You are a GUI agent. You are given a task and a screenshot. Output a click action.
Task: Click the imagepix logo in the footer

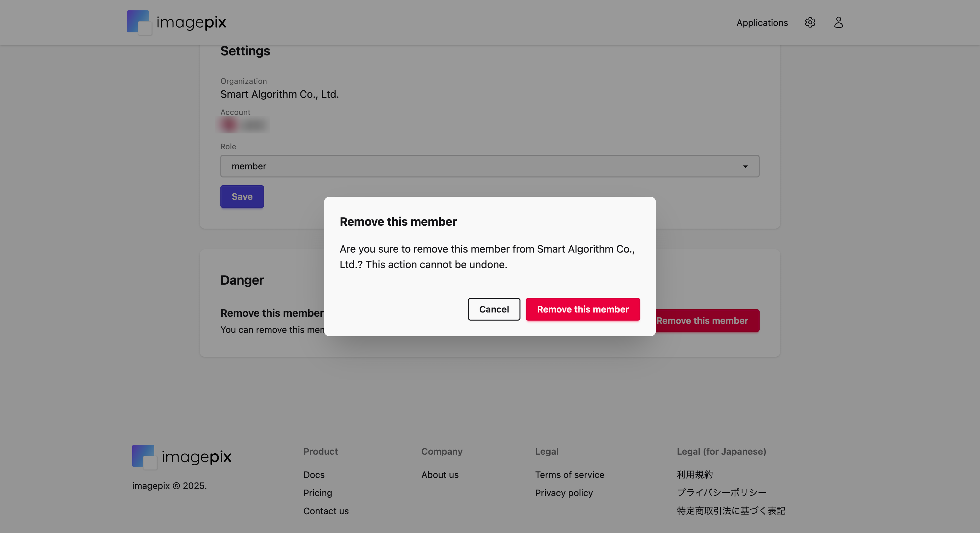point(181,457)
